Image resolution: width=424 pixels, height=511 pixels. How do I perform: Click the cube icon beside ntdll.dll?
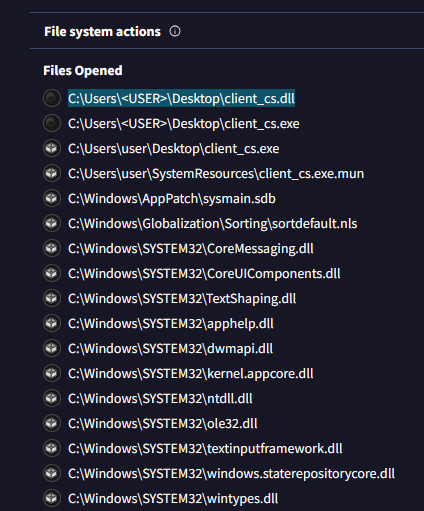[x=52, y=398]
